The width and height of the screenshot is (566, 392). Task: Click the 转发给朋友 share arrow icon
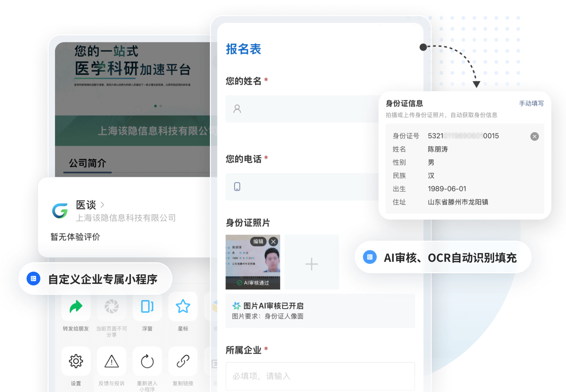pyautogui.click(x=76, y=307)
